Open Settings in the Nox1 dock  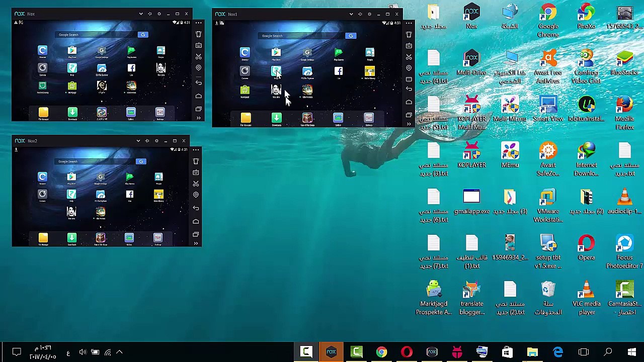(369, 118)
